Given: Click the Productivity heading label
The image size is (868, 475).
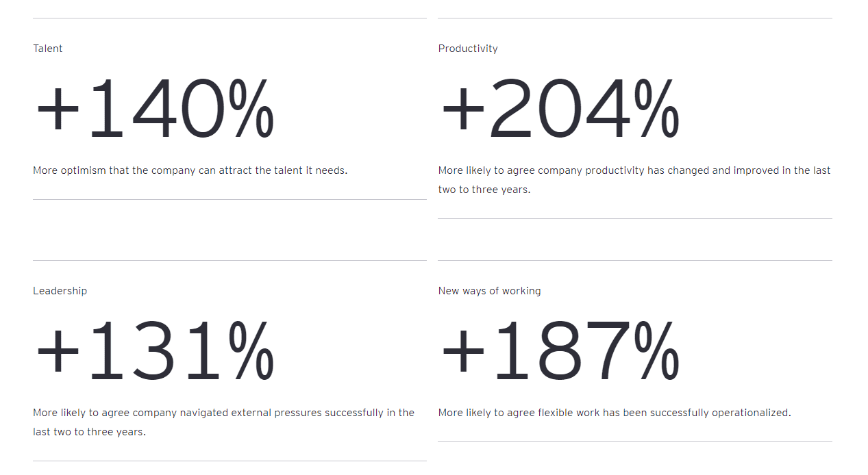Looking at the screenshot, I should (468, 49).
